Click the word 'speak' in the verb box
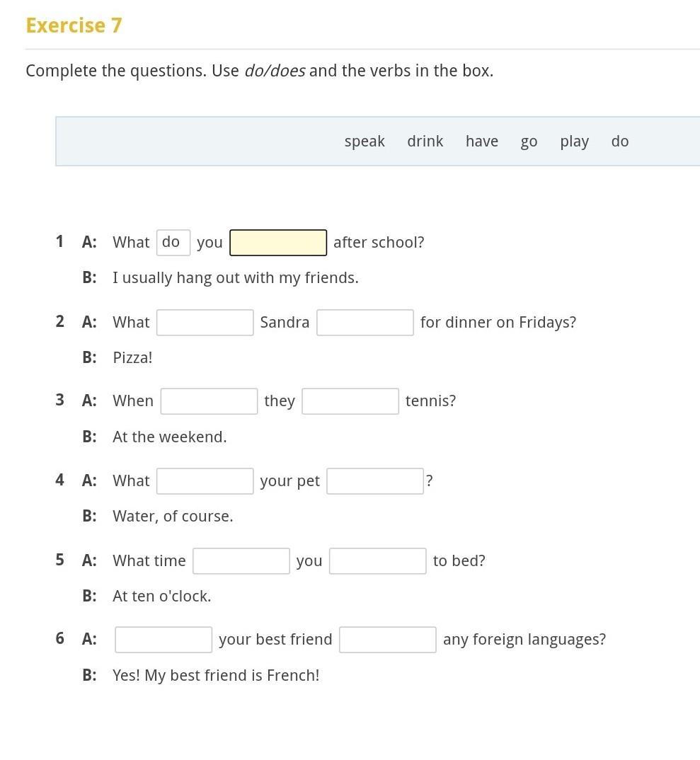 (365, 142)
